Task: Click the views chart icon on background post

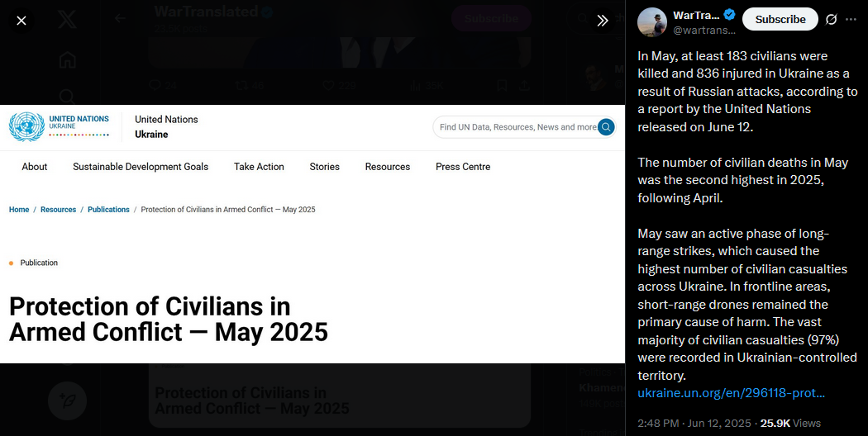Action: coord(415,85)
